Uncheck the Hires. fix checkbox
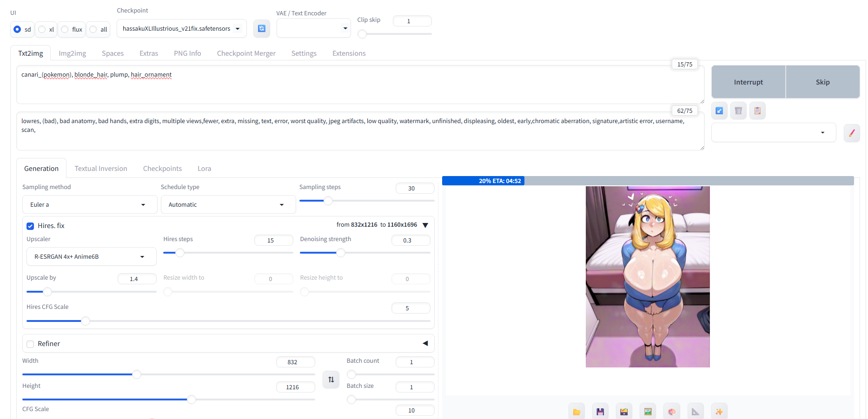 click(x=30, y=226)
